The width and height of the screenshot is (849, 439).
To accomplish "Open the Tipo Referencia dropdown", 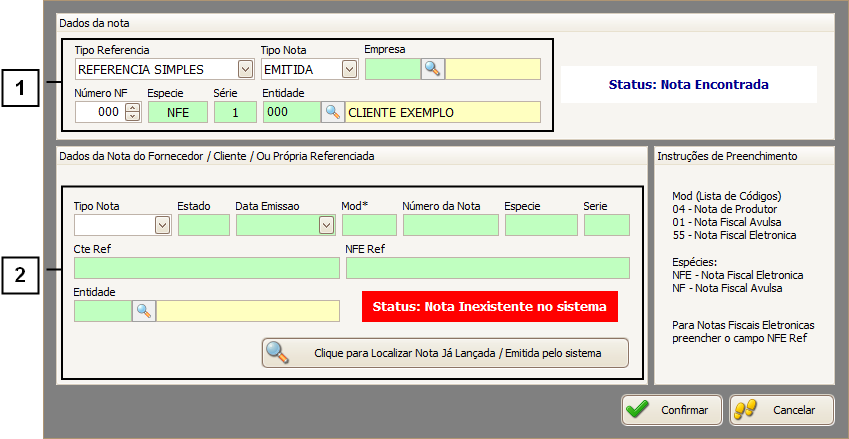I will pos(245,69).
